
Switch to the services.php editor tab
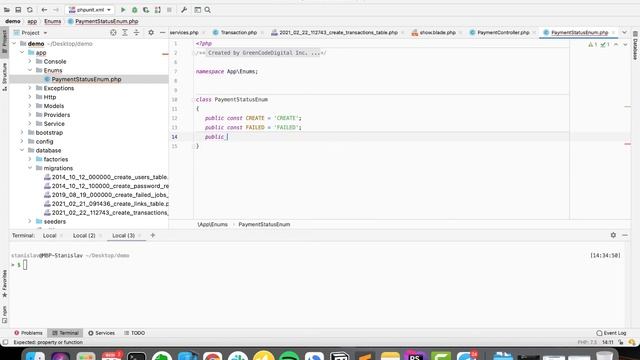point(184,32)
